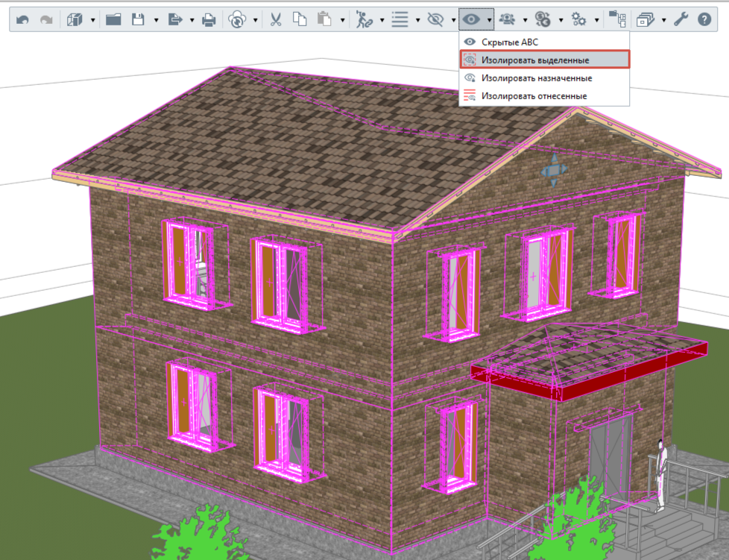This screenshot has height=560, width=729.
Task: Click the export arrow icon in the toolbar
Action: [x=175, y=19]
